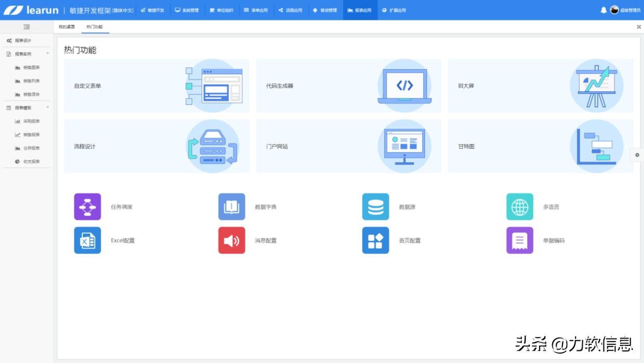Image resolution: width=644 pixels, height=363 pixels.
Task: Open the 自定义表单 card
Action: 157,86
